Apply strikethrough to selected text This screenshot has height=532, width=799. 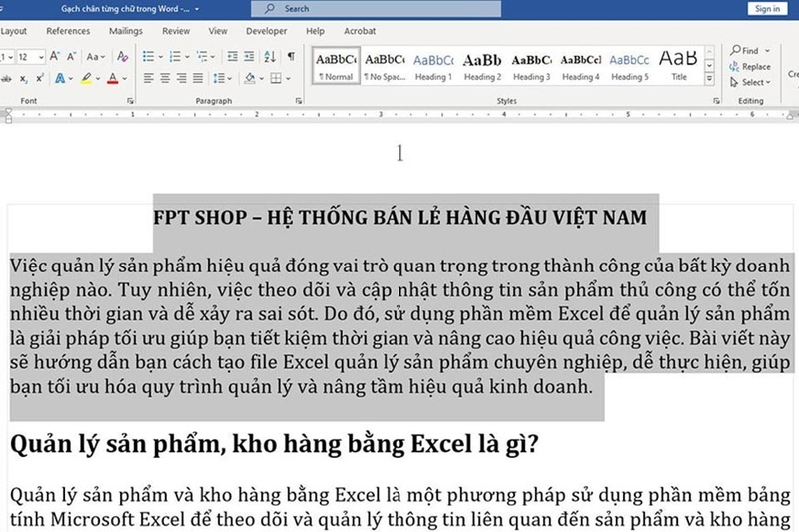pos(6,79)
